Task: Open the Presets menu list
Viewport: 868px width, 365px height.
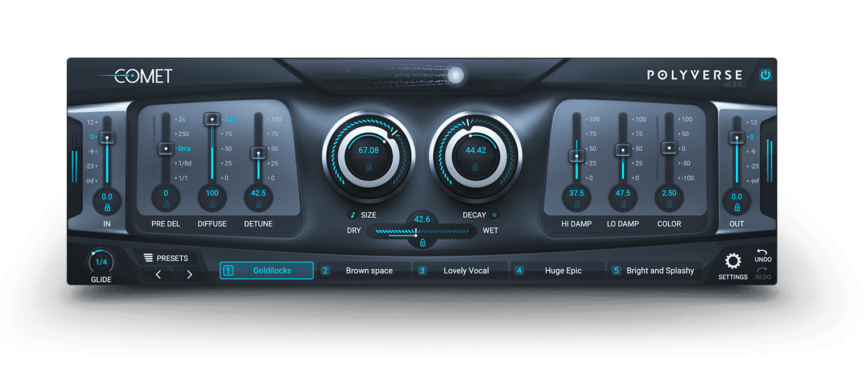Action: coord(166,258)
